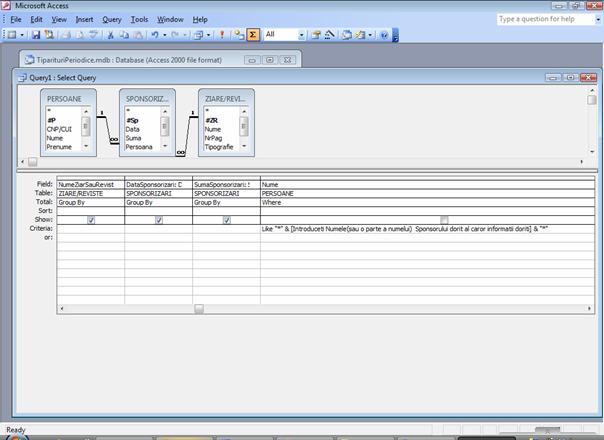Viewport: 604px width, 440px height.
Task: Open the Tools menu
Action: point(139,19)
